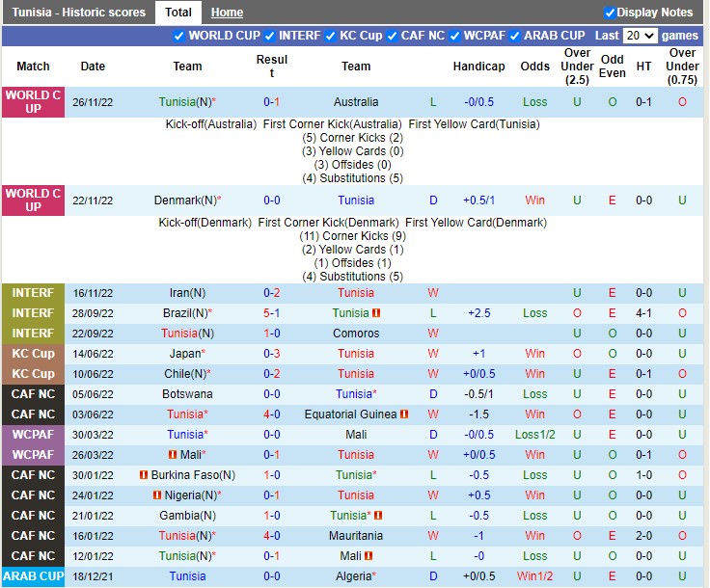Click (11) Corner Kicks (9) note
Viewport: 710px width, 588px height.
pyautogui.click(x=352, y=236)
